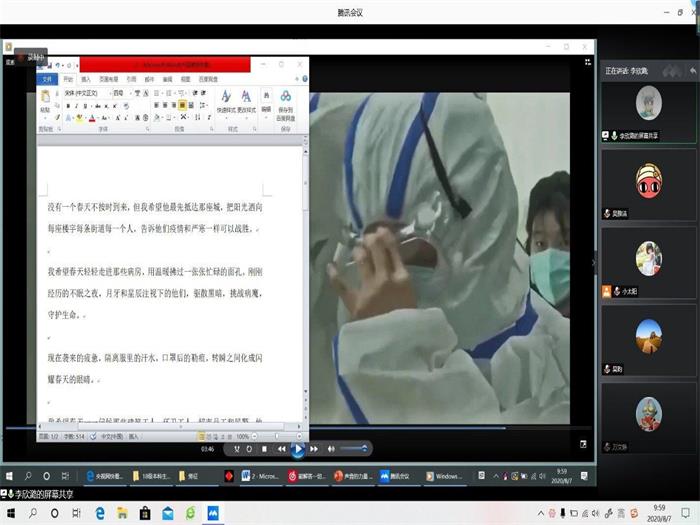This screenshot has width=700, height=525.
Task: Open the notification center in bottom Windows taskbar
Action: pos(685,513)
